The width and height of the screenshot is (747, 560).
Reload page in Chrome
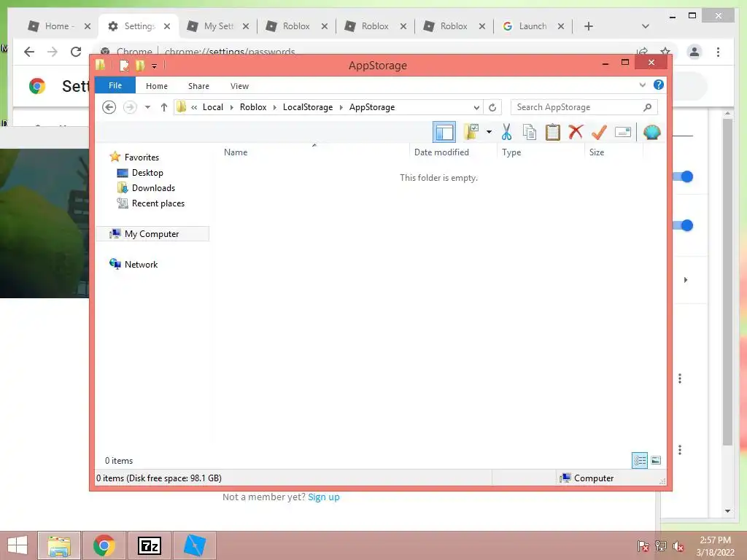76,52
